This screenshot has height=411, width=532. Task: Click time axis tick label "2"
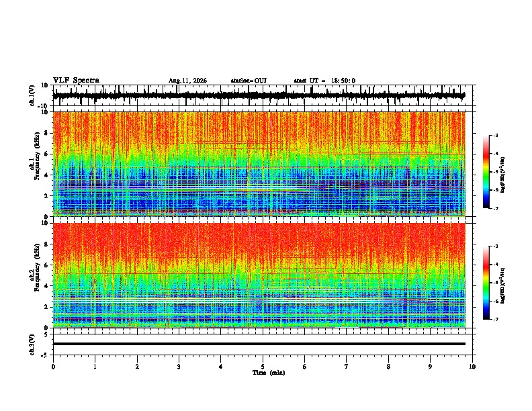click(x=137, y=367)
